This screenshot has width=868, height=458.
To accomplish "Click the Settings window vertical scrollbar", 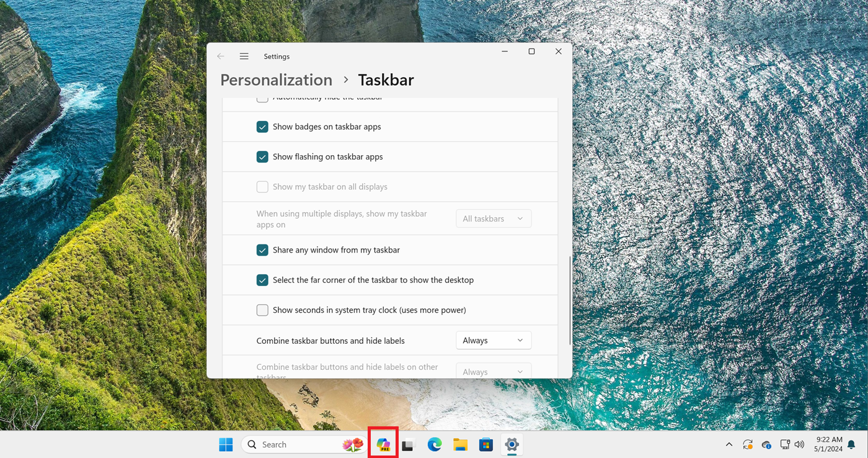I will pos(570,301).
